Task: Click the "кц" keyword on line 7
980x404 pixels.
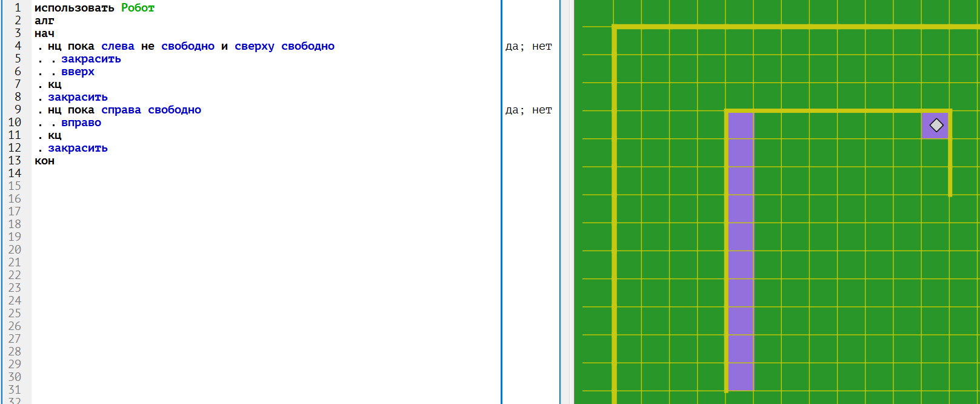Action: [x=55, y=84]
